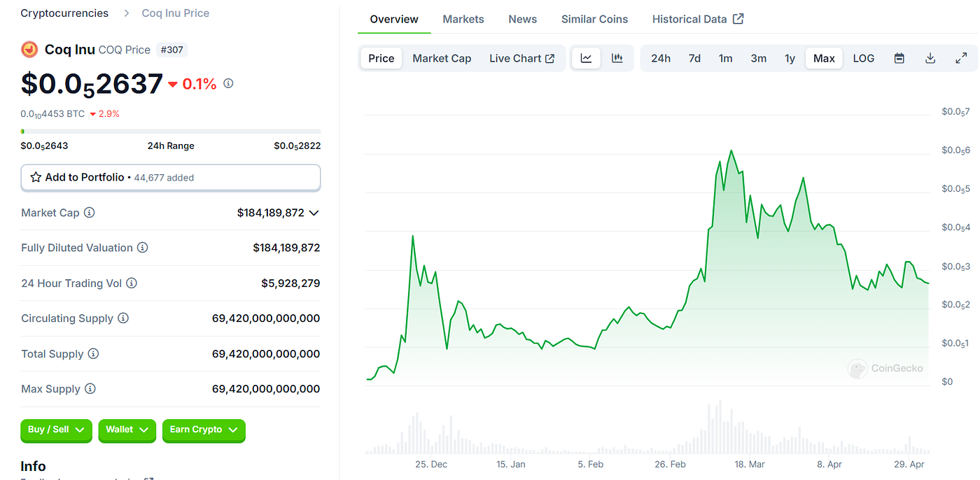
Task: Select the 24h time range
Action: [661, 58]
